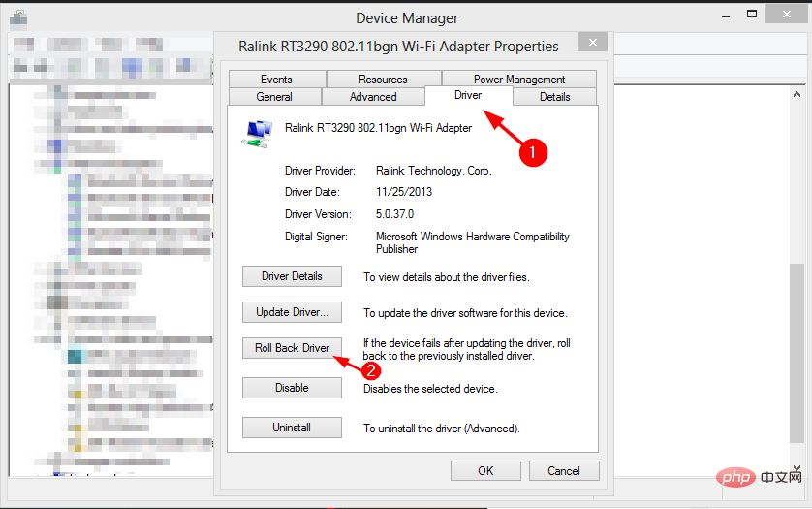Minimize the Device Manager window
812x509 pixels.
[x=726, y=16]
